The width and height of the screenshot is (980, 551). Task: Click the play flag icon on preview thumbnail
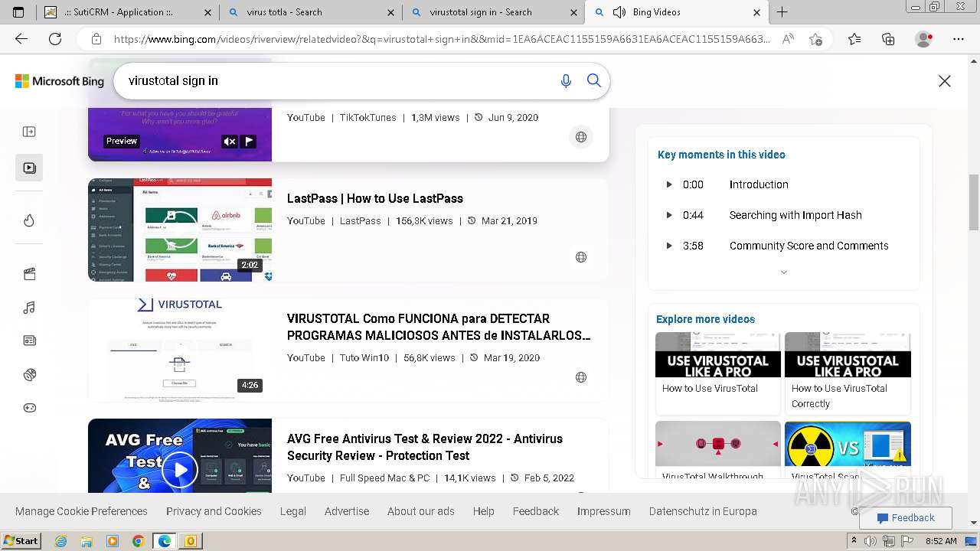pyautogui.click(x=249, y=142)
